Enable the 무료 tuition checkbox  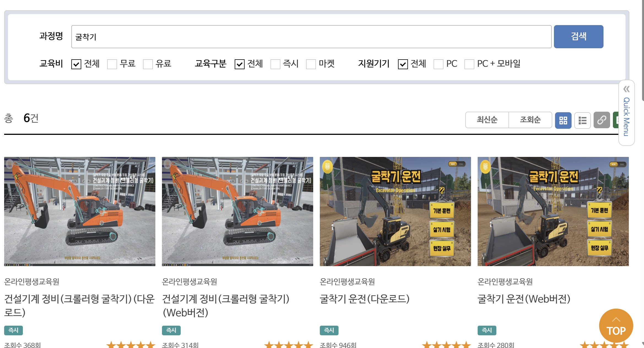[x=112, y=64]
